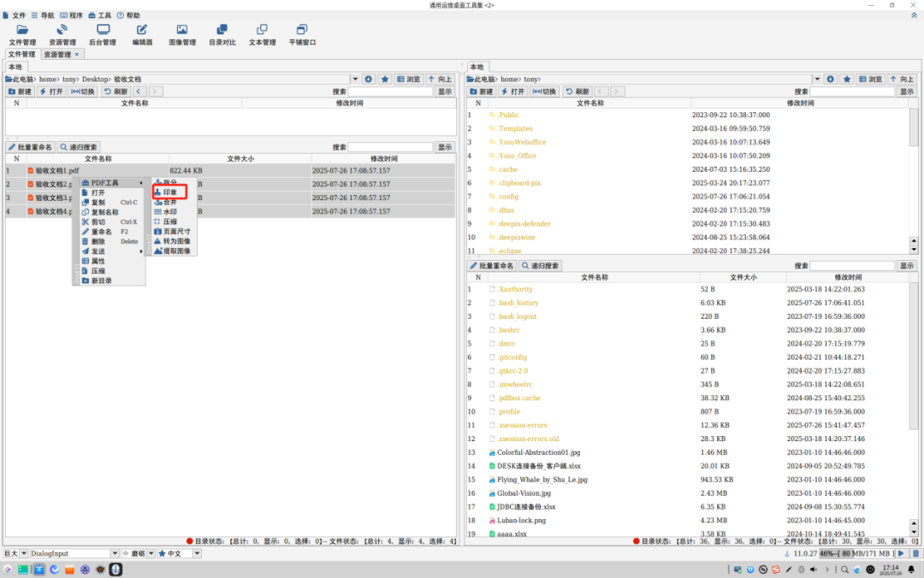Open the 后台管理 toolbar icon
This screenshot has height=578, width=924.
point(103,35)
